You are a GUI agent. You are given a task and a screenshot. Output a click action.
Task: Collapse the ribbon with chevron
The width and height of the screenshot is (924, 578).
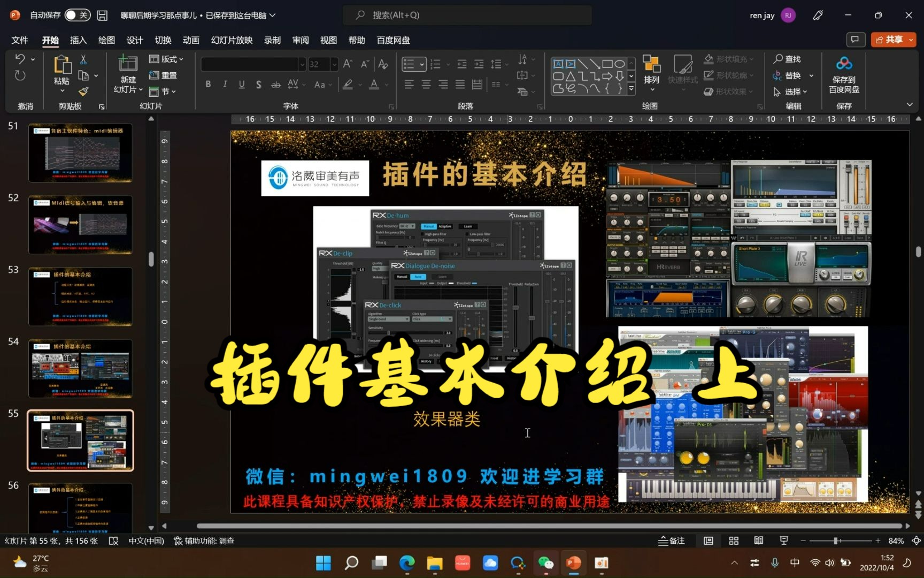910,105
